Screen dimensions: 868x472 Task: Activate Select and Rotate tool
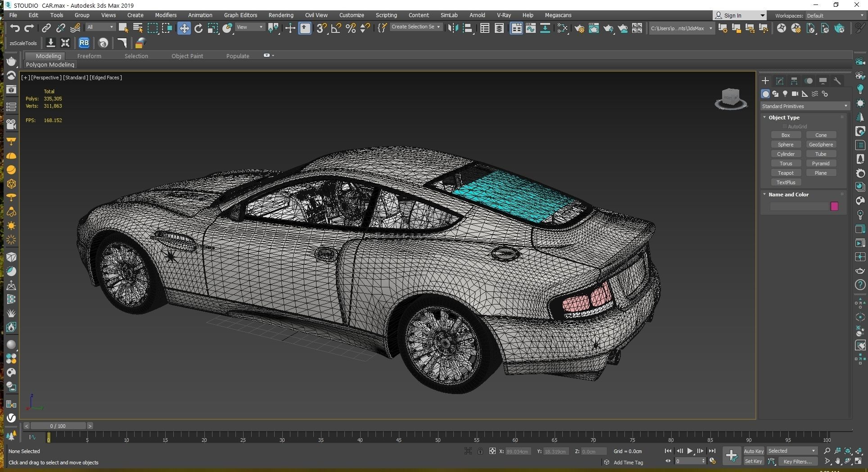click(x=198, y=28)
